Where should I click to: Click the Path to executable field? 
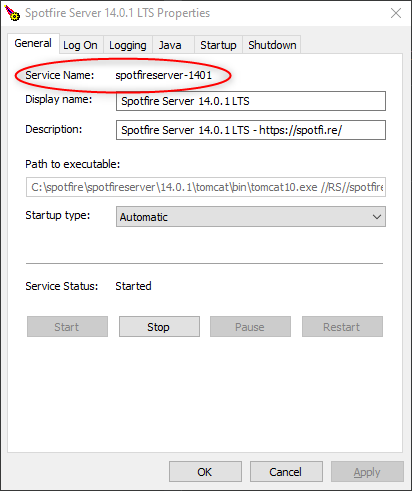coord(206,187)
